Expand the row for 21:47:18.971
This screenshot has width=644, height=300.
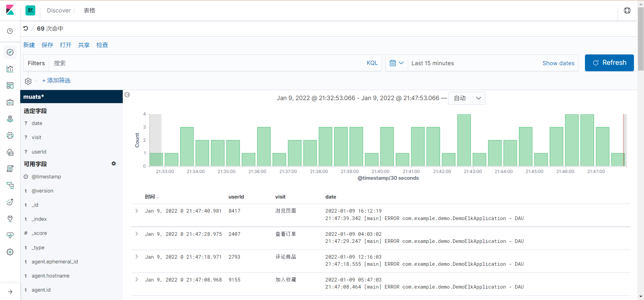point(137,257)
